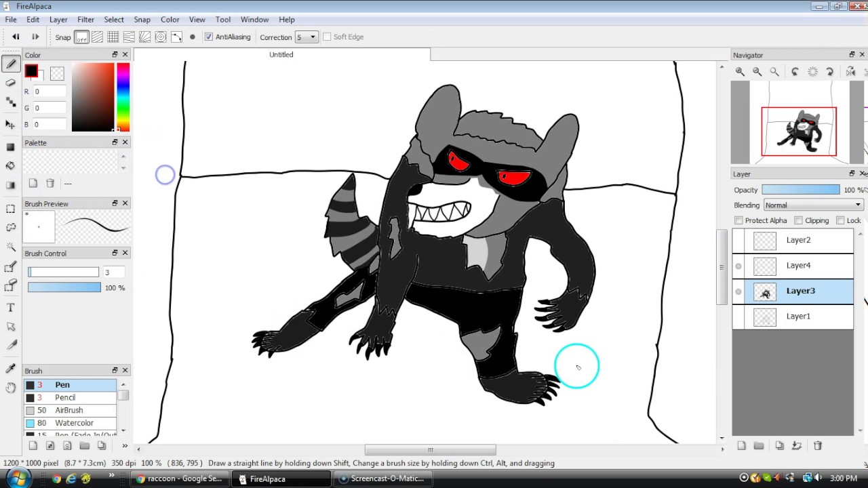Open the Filter menu

(85, 20)
